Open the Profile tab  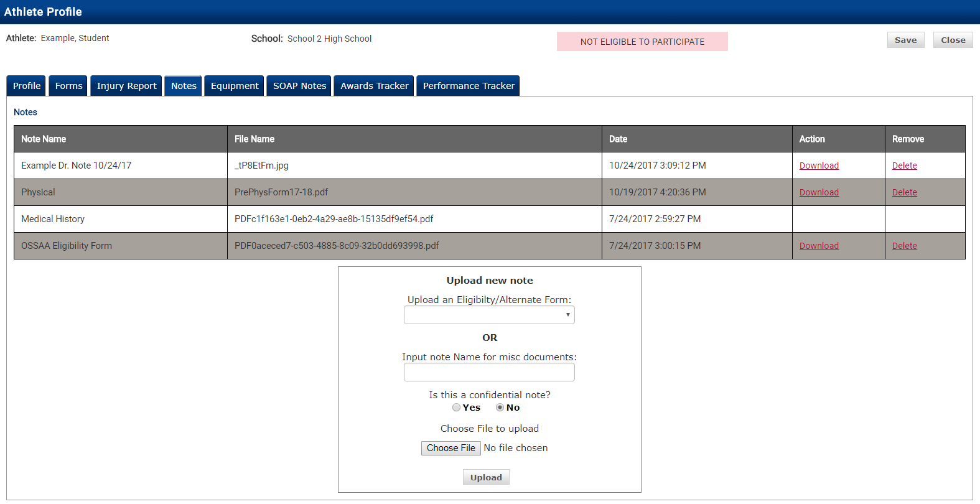click(27, 86)
